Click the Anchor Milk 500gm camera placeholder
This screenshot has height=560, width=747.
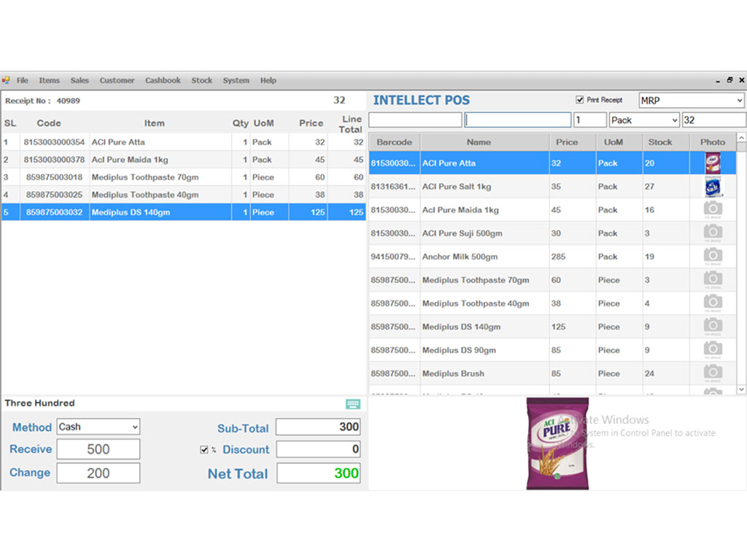[x=713, y=257]
